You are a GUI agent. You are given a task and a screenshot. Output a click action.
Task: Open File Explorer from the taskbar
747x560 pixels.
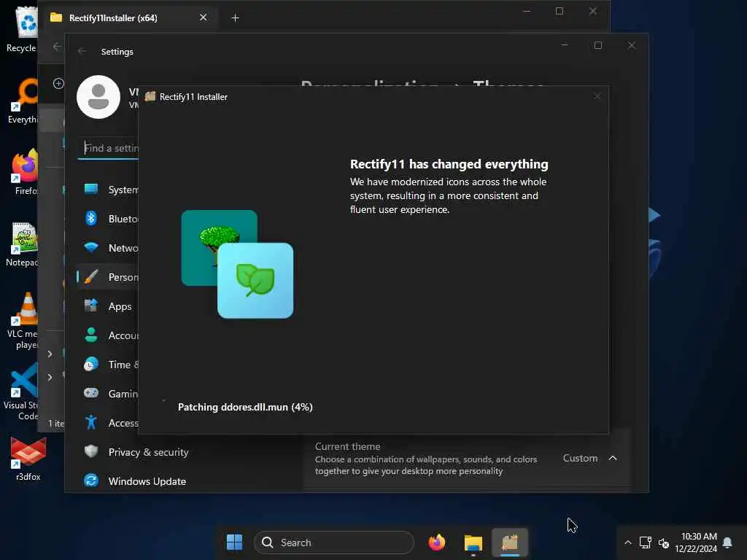tap(473, 542)
